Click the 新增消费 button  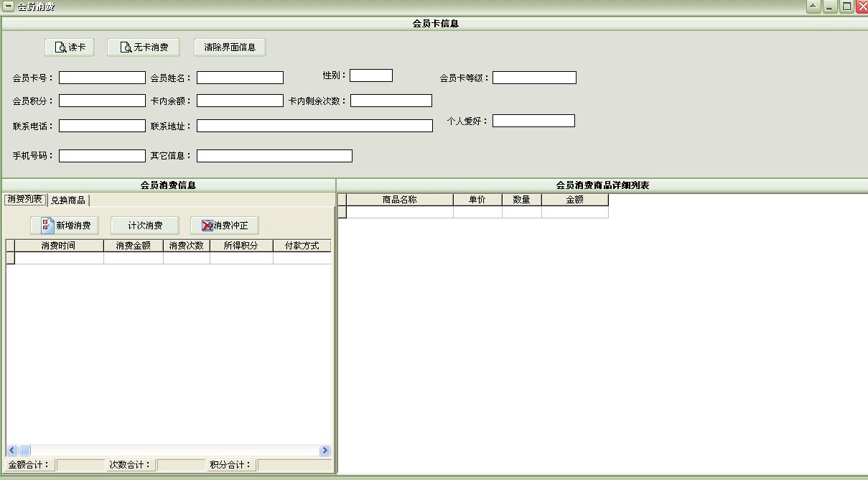(65, 226)
